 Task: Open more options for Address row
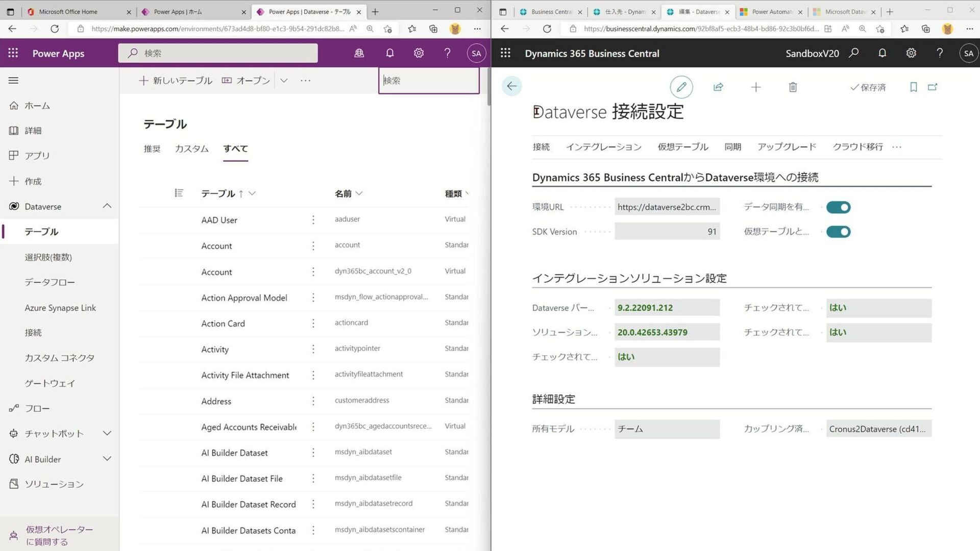pos(313,401)
